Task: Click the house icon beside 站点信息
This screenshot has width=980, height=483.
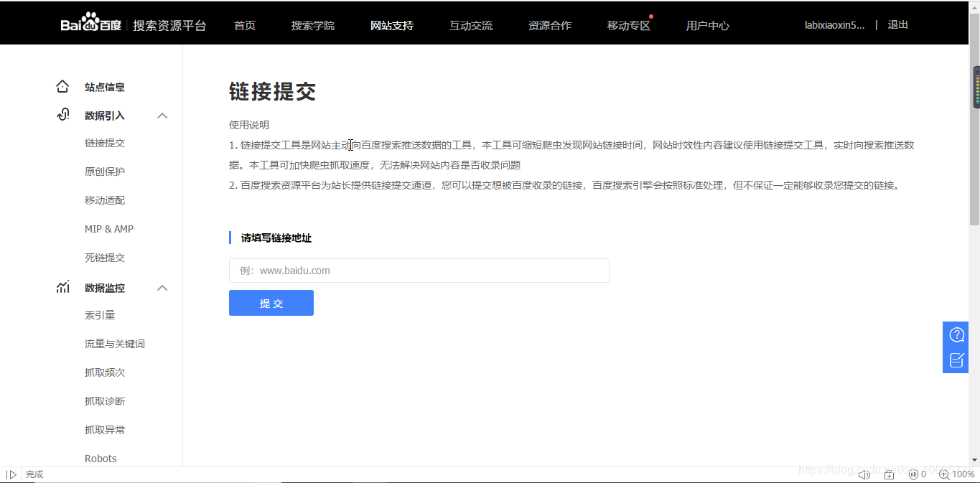Action: [62, 87]
